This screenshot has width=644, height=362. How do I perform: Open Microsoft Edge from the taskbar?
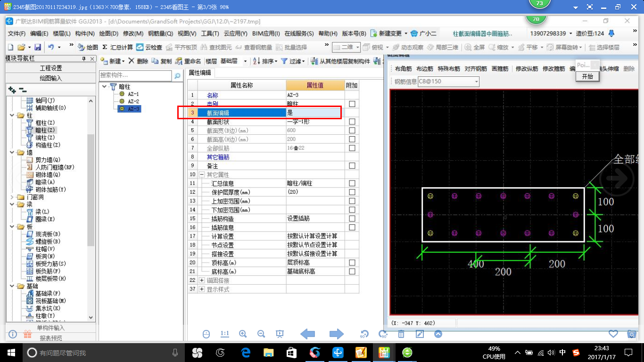point(246,352)
